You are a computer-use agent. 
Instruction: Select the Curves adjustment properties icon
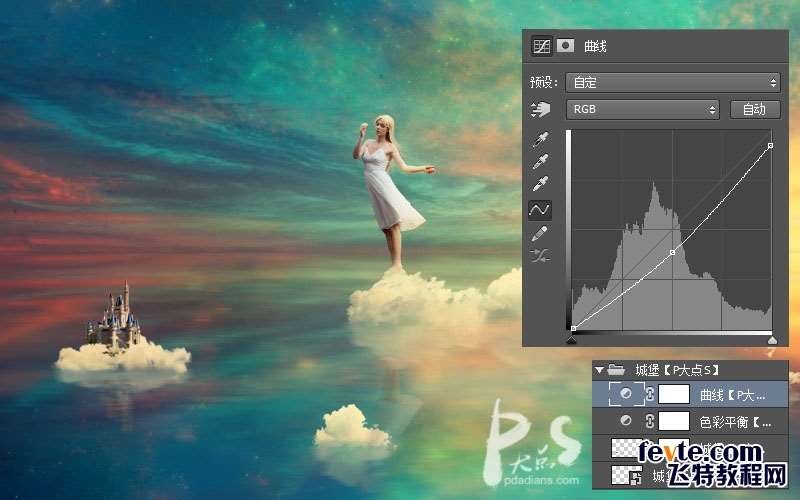[541, 46]
